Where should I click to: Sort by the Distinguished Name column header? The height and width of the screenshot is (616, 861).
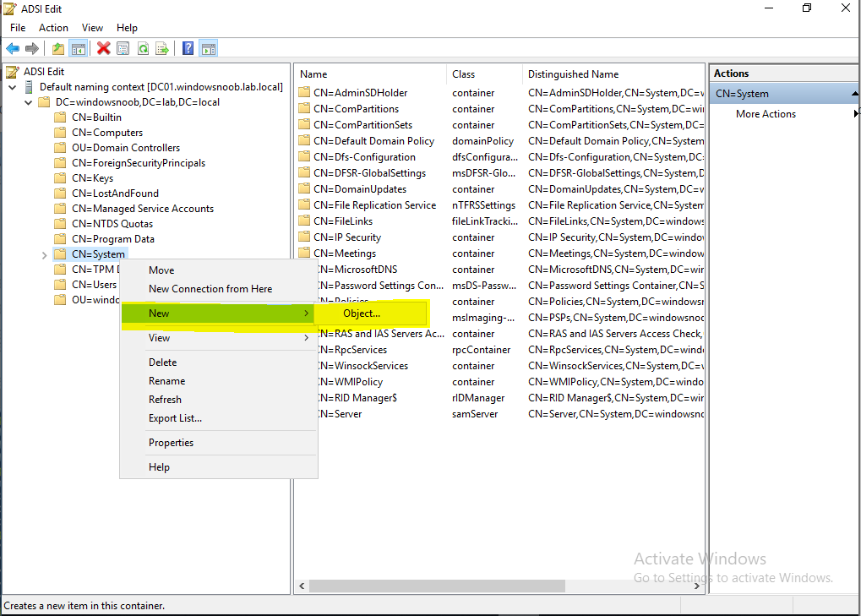[613, 74]
